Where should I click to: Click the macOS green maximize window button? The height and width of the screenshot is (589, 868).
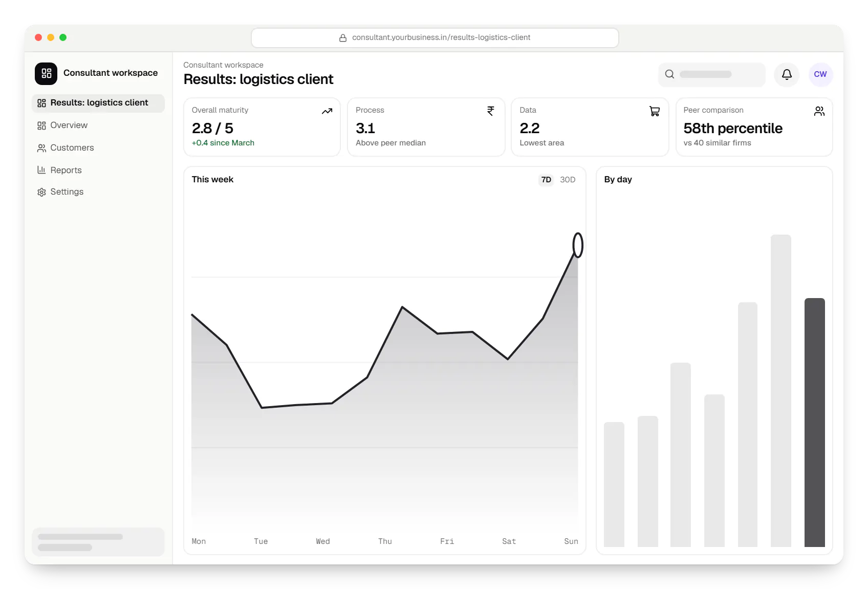tap(63, 37)
